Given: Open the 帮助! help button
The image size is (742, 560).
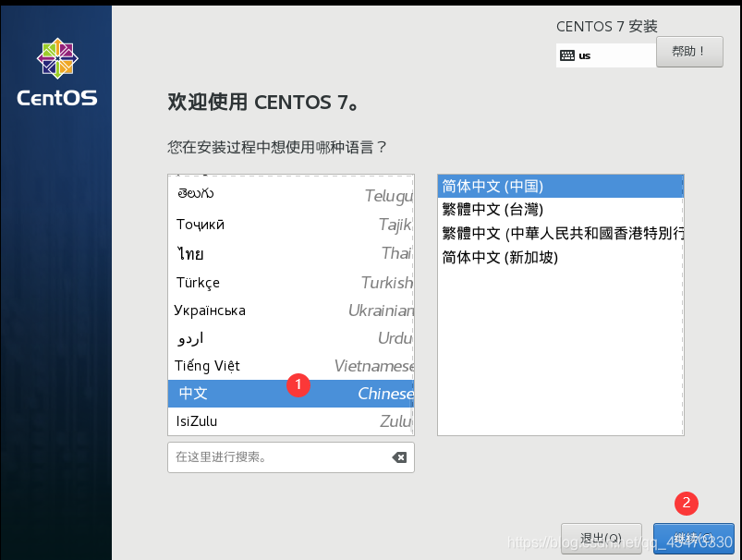Looking at the screenshot, I should click(x=689, y=52).
